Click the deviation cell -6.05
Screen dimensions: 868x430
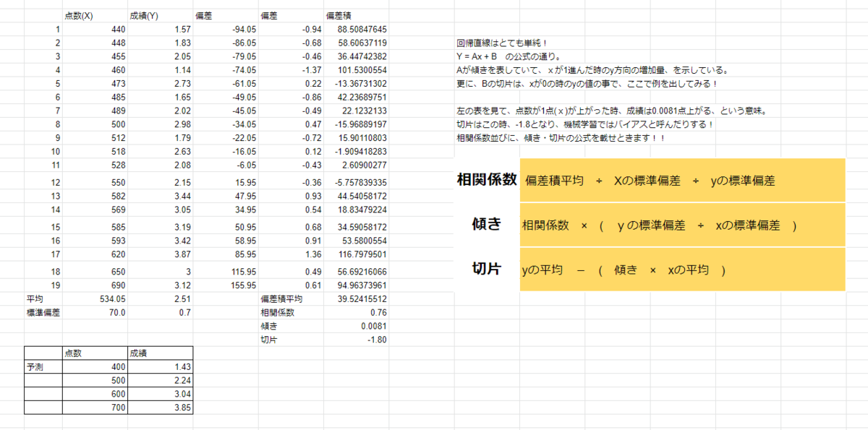(x=225, y=165)
